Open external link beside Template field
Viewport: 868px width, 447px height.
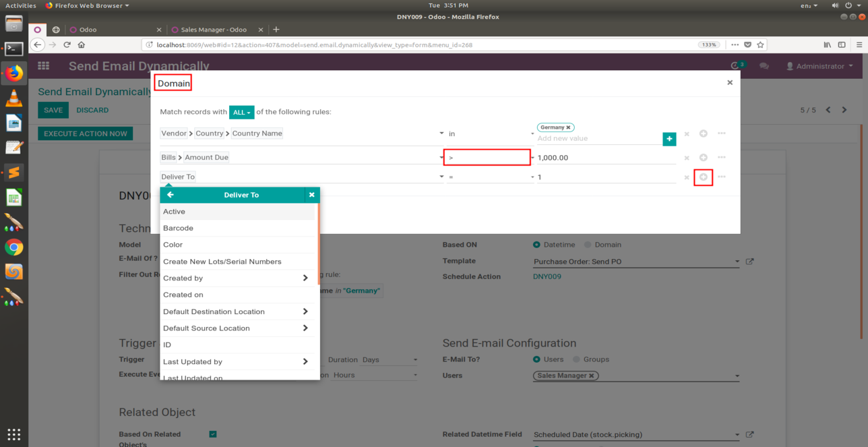point(749,262)
